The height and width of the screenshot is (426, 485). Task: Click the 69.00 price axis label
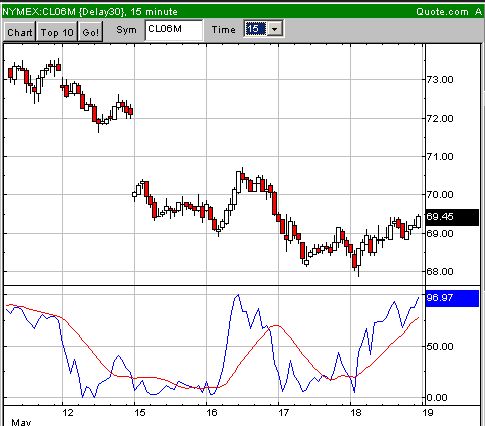click(x=440, y=233)
